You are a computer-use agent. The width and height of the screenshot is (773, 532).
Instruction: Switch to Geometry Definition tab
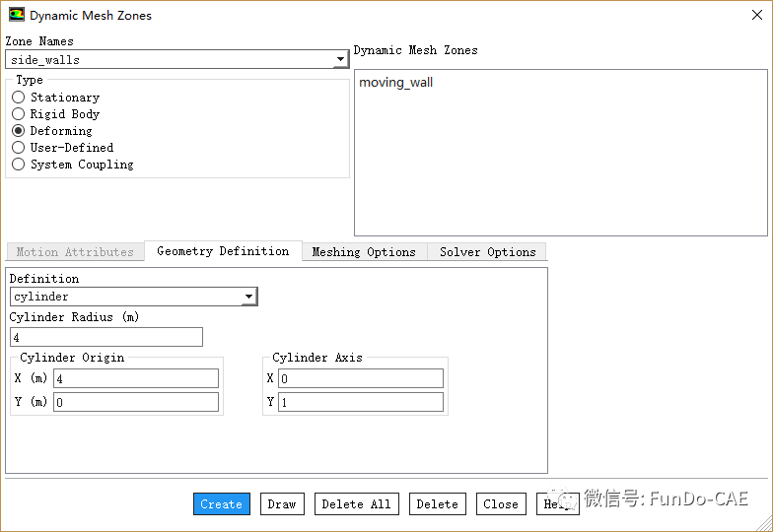[x=223, y=251]
